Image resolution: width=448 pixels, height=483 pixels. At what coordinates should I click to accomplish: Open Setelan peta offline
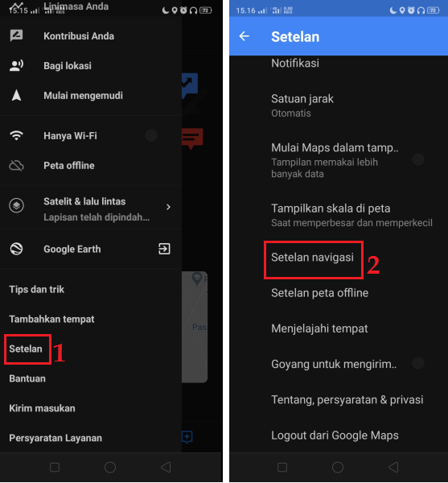(319, 293)
